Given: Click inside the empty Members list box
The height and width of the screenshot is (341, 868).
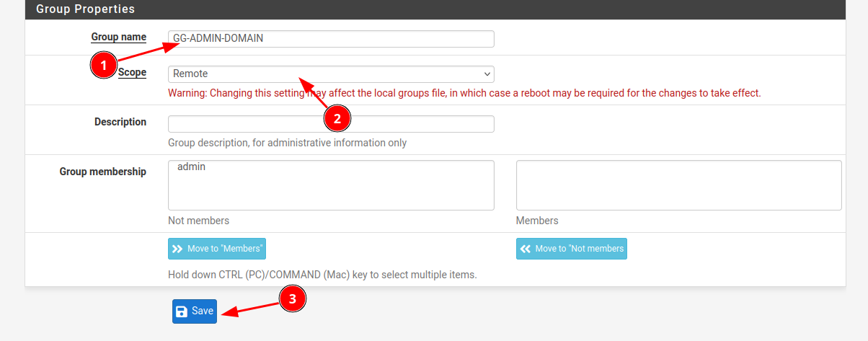Looking at the screenshot, I should pyautogui.click(x=678, y=185).
